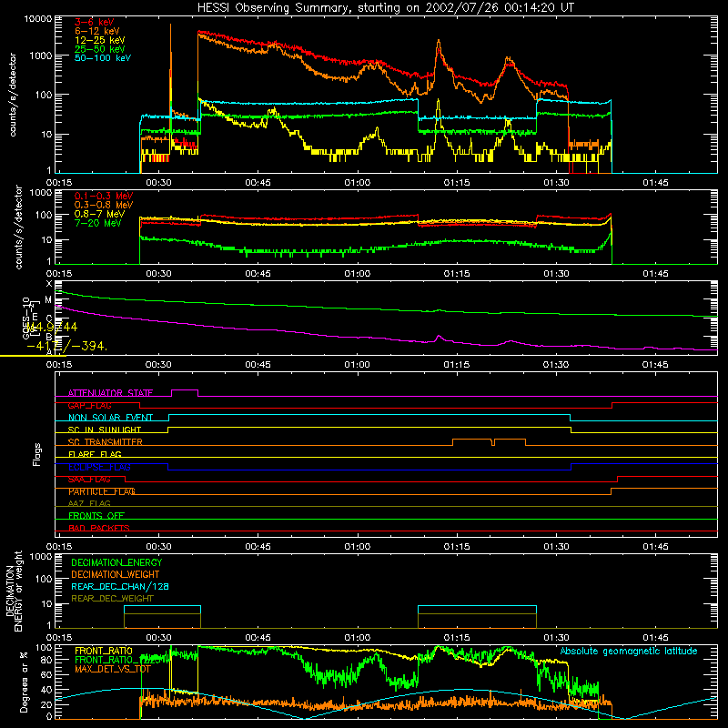The height and width of the screenshot is (728, 728).
Task: Click the Absolute geomagnetic latitude label
Action: tap(629, 652)
